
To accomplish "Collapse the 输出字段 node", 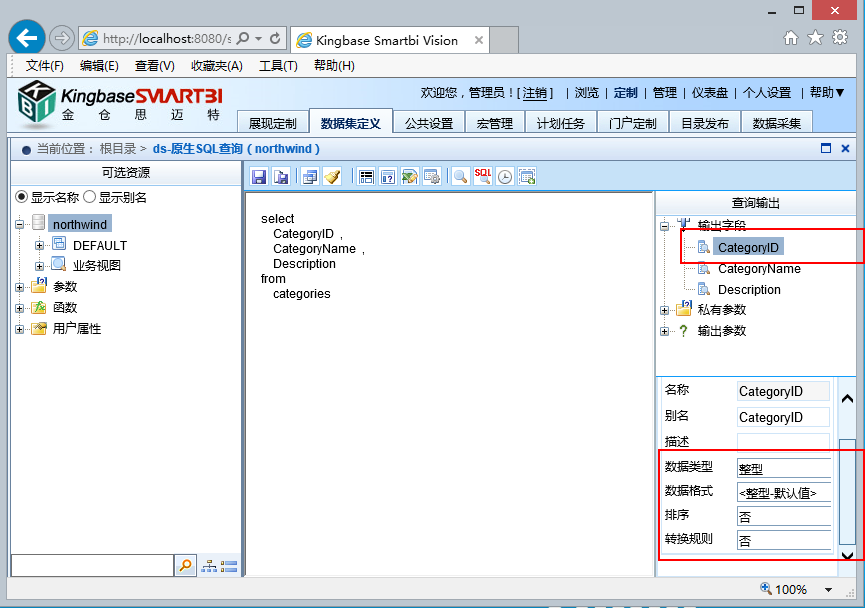I will pos(664,226).
